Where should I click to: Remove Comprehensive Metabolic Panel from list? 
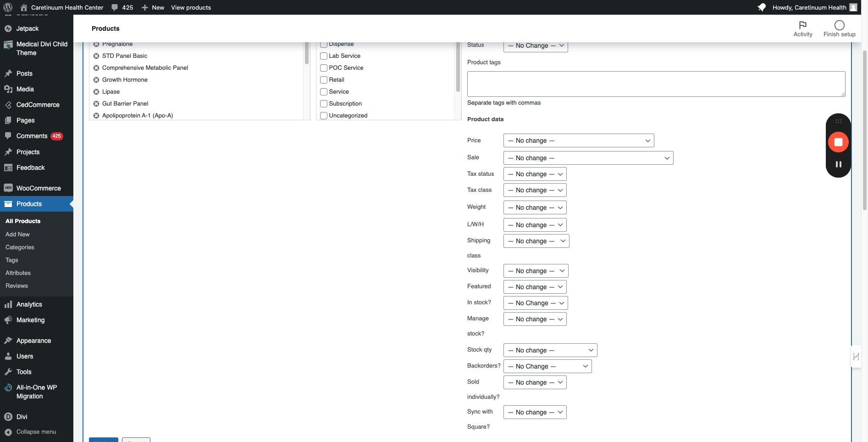pos(96,68)
